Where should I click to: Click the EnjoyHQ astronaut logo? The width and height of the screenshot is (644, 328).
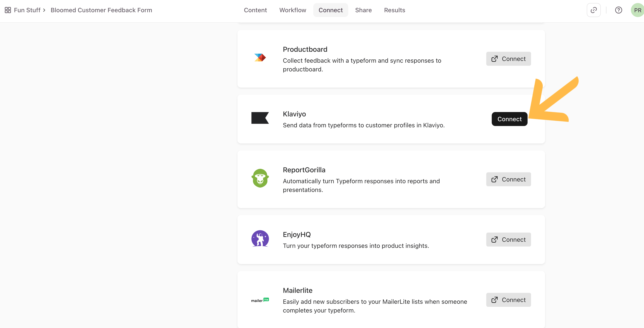pyautogui.click(x=260, y=238)
